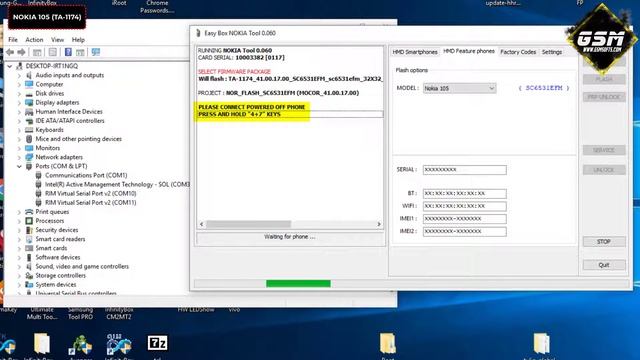Expand the Computer node chevron

(x=19, y=84)
